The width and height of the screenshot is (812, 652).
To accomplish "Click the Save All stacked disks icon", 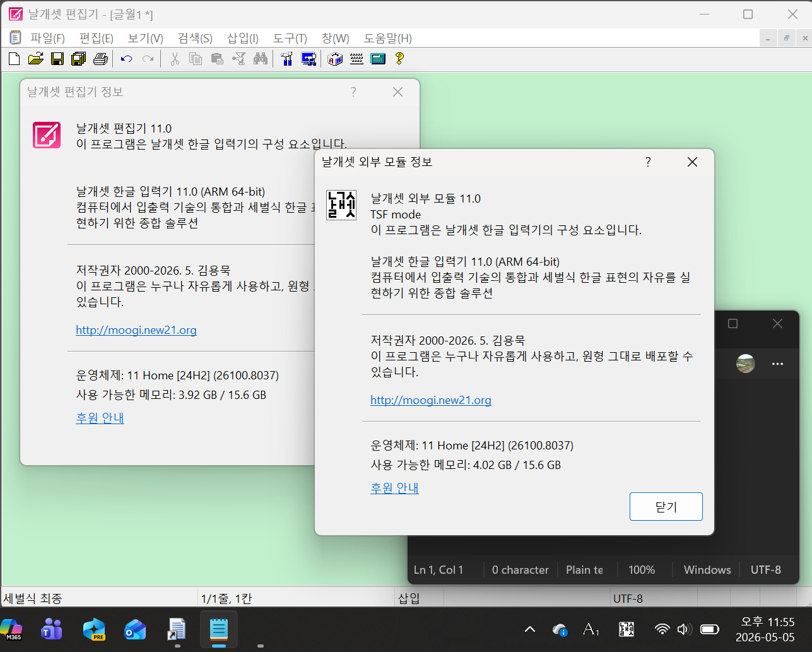I will coord(79,59).
